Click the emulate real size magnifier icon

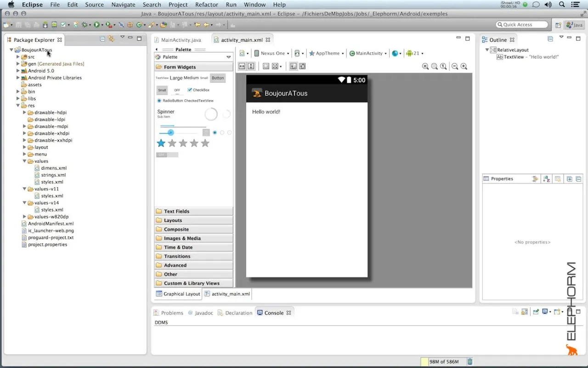425,66
